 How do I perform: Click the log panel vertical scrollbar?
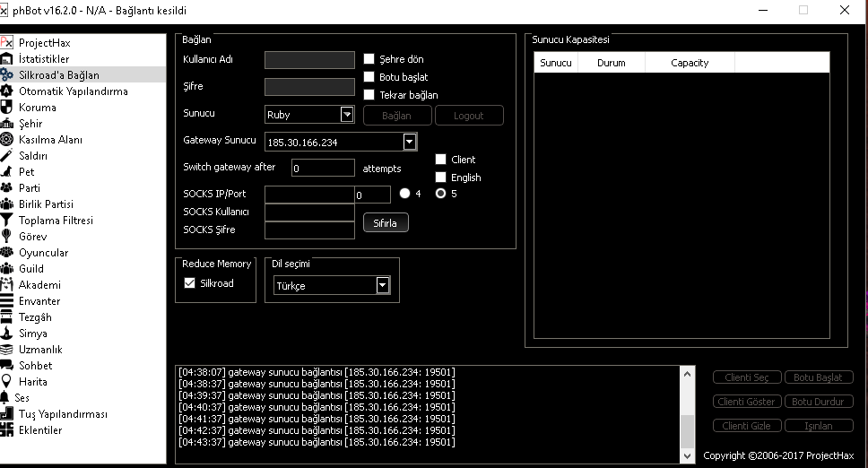(x=687, y=412)
